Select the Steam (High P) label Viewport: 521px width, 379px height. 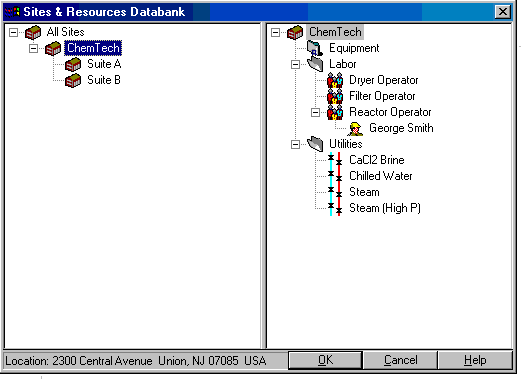[x=385, y=208]
